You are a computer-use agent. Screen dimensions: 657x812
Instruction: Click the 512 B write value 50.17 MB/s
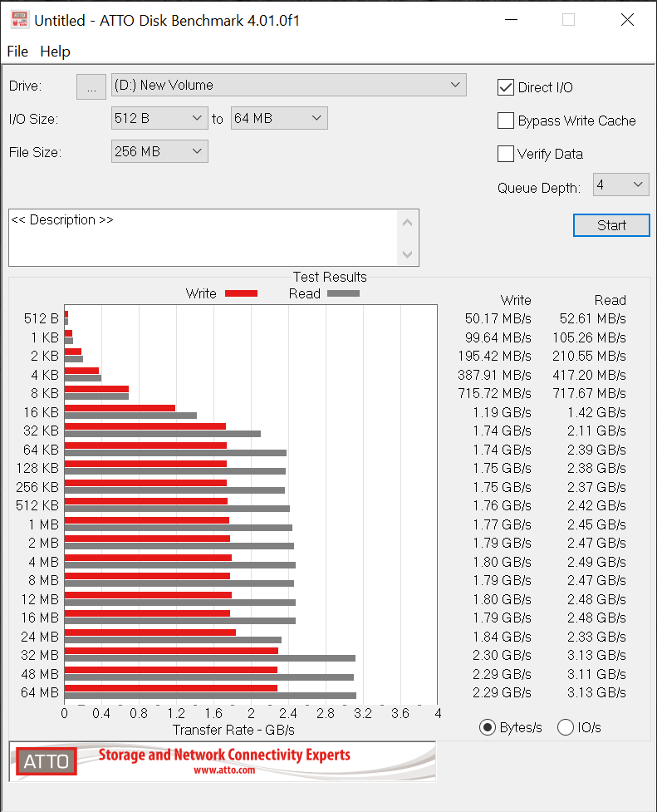[498, 318]
